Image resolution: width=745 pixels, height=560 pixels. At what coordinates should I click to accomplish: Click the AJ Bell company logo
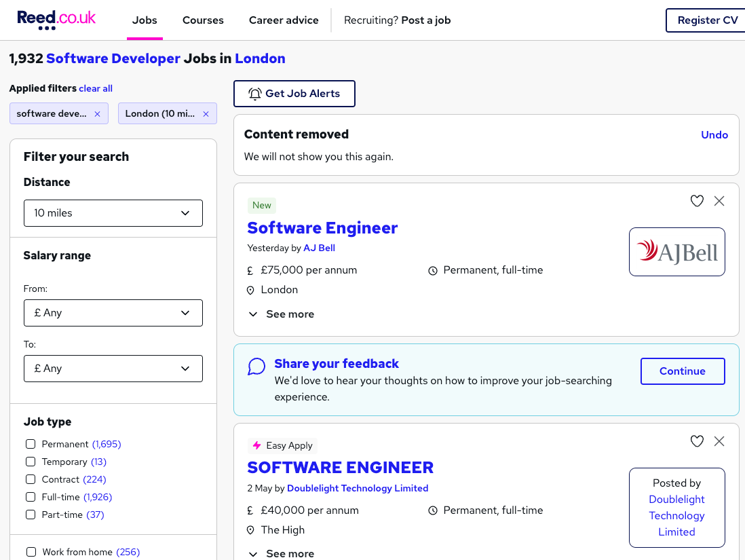(676, 252)
